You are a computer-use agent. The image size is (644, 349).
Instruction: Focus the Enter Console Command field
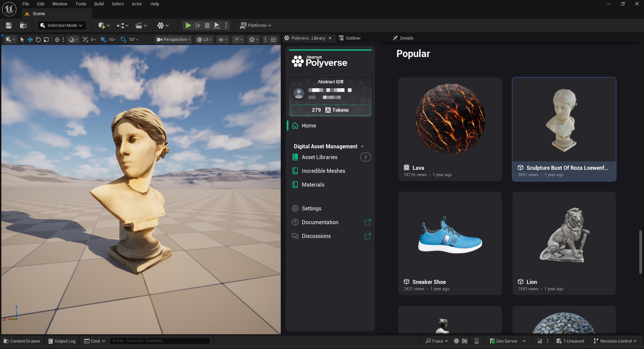tap(160, 341)
